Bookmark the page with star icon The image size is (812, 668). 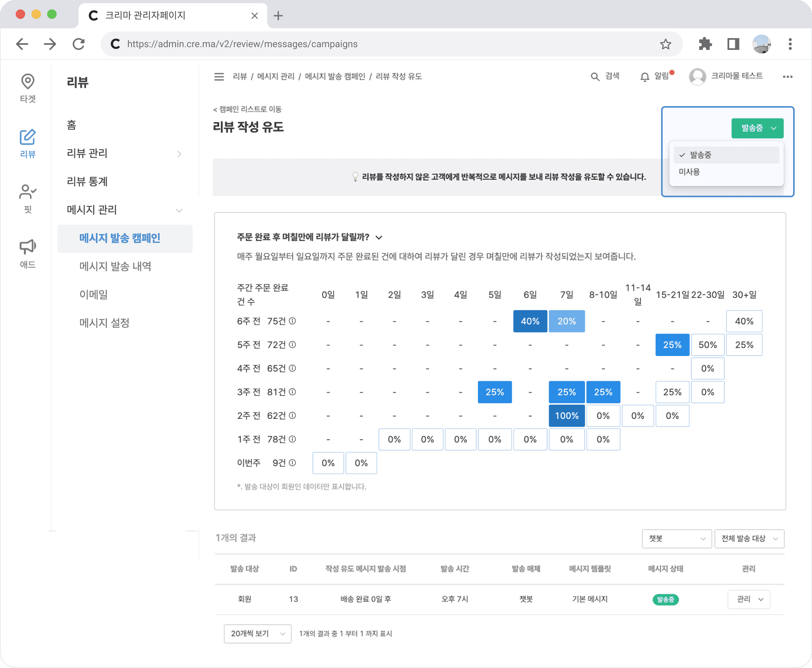point(665,44)
